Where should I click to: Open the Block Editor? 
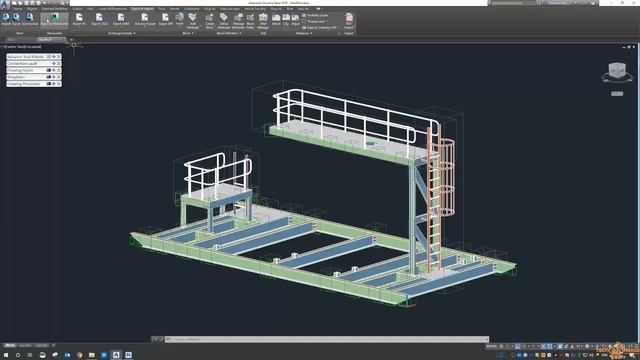coord(250,20)
